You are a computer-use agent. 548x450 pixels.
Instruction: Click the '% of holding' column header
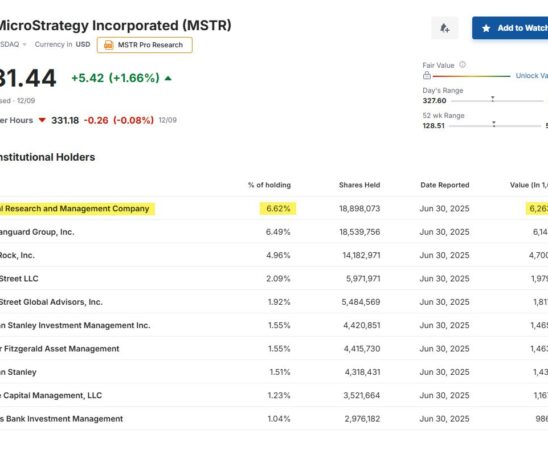coord(269,185)
